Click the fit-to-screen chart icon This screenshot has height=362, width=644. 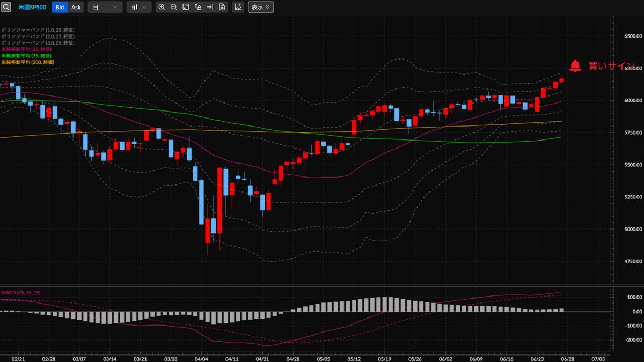click(x=186, y=7)
